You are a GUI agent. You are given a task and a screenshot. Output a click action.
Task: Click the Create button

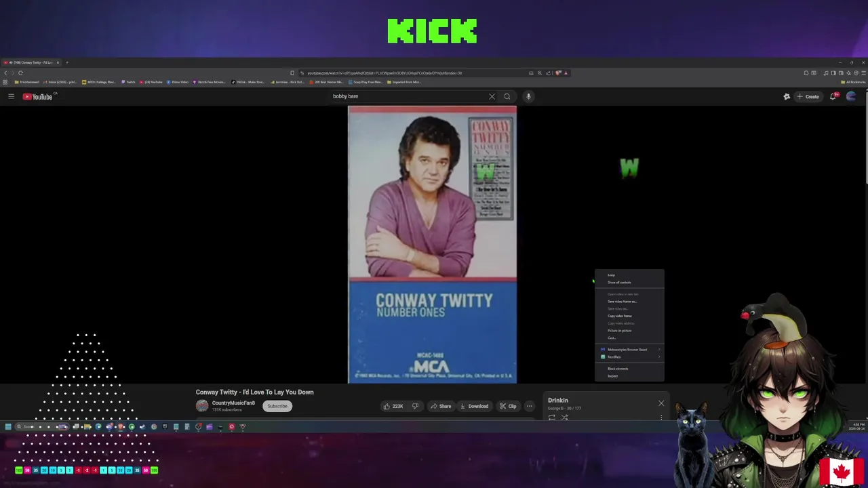[808, 96]
